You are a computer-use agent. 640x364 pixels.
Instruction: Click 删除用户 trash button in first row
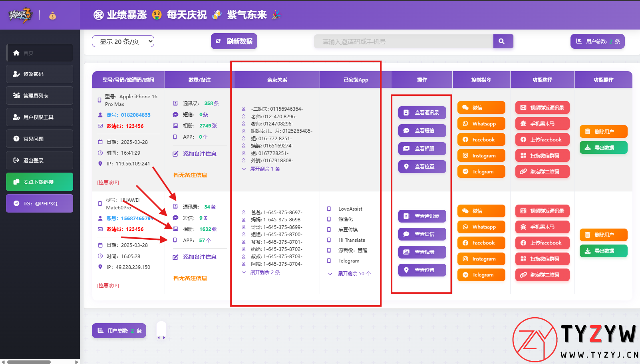(603, 131)
